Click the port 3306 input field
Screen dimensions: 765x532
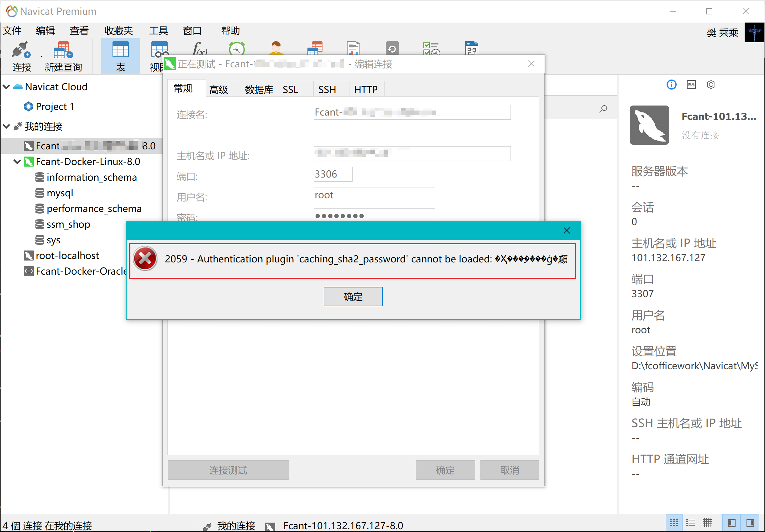(333, 174)
